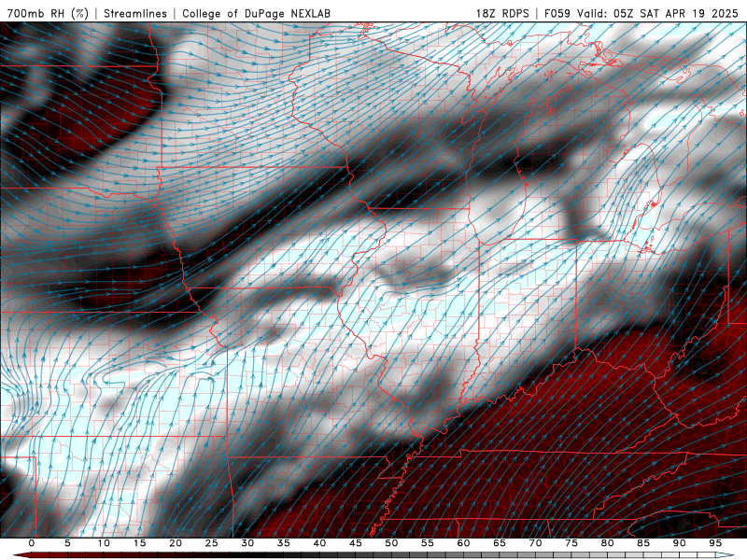Click 'F059 Valid: 05Z SAT APR 19 2025' text
The image size is (747, 560).
tap(641, 13)
